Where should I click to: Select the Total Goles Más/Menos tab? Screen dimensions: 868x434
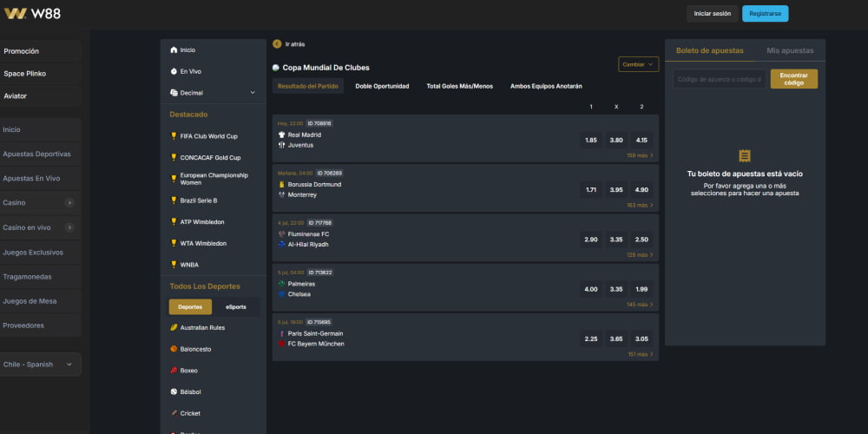click(x=459, y=86)
